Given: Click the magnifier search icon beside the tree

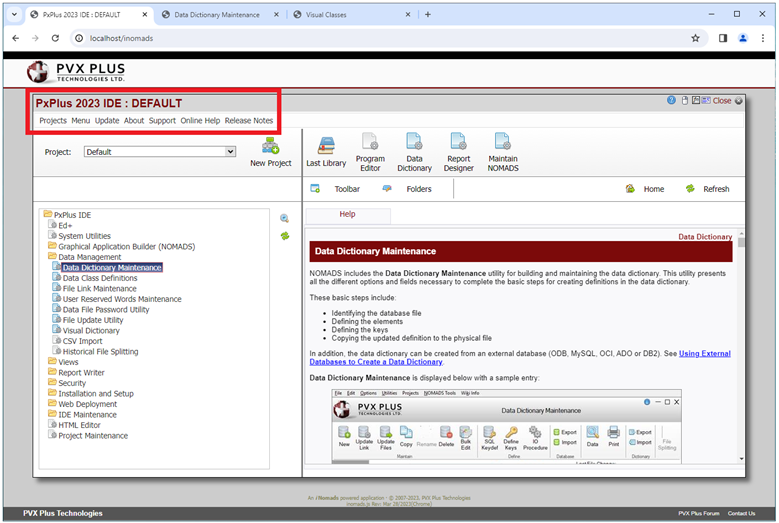Looking at the screenshot, I should tap(285, 219).
